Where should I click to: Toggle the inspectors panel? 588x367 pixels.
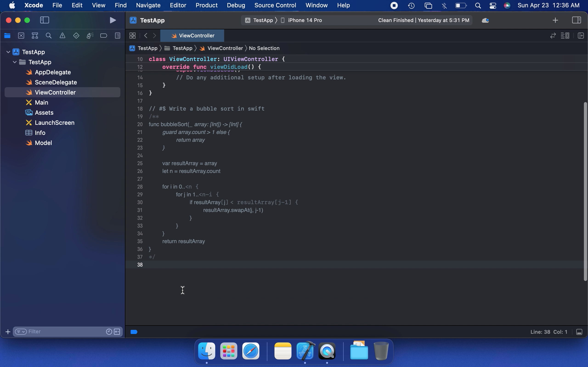pos(576,20)
